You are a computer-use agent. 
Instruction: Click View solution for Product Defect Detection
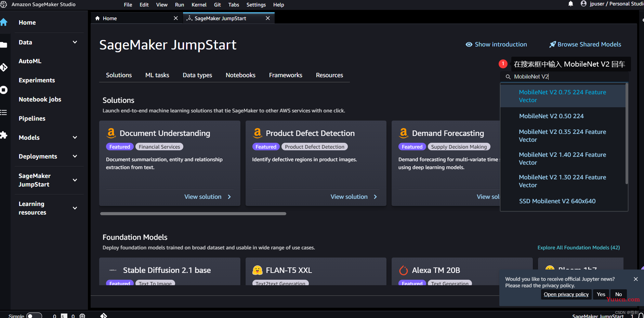354,197
